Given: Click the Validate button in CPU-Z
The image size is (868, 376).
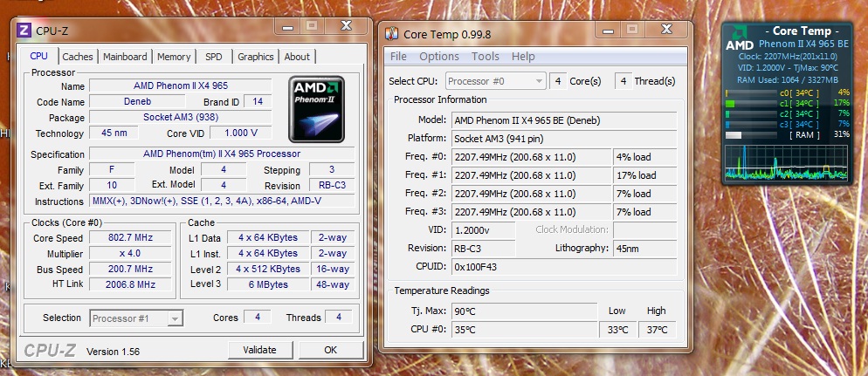Looking at the screenshot, I should coord(259,350).
